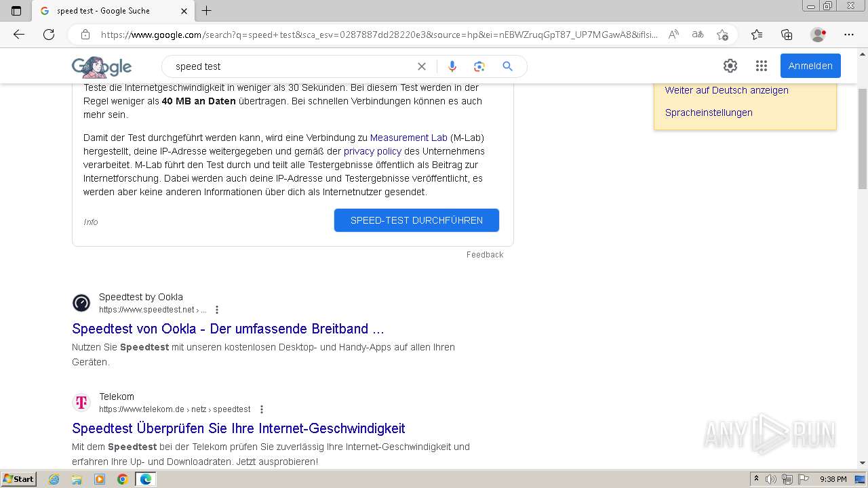Send Feedback on the speed test card
The image size is (868, 488).
pos(485,255)
